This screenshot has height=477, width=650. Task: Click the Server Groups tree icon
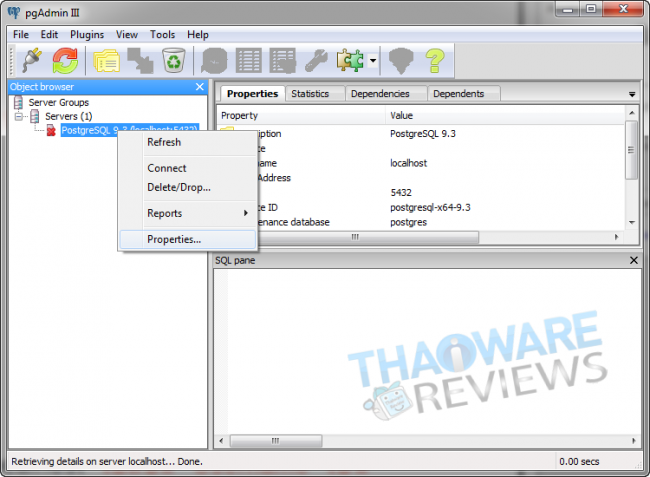[x=18, y=102]
